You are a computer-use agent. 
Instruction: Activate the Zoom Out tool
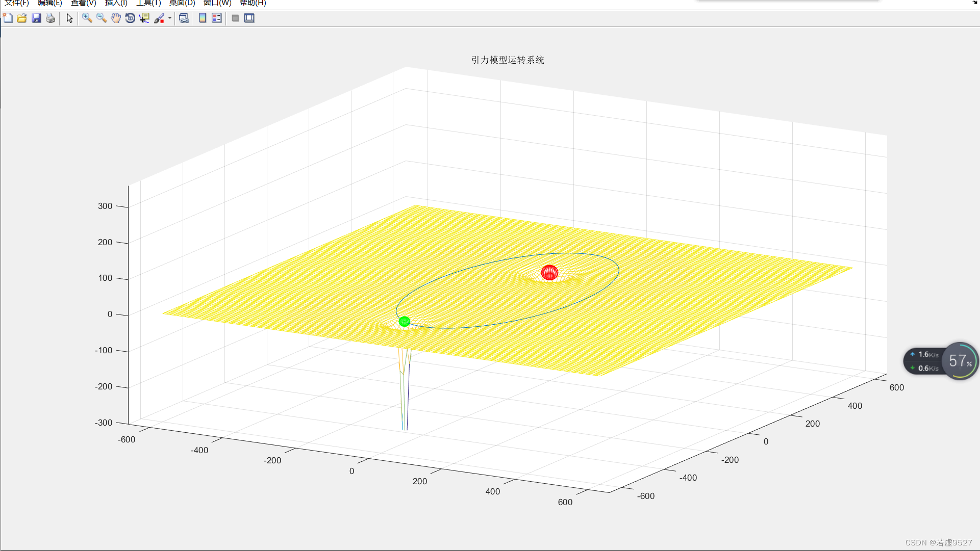pyautogui.click(x=102, y=18)
